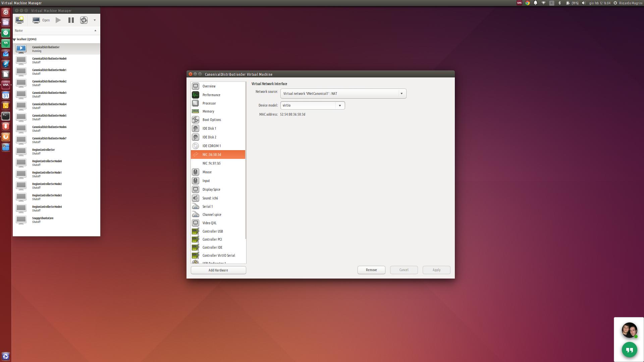Select the SnappyUbuntuCore VM
The height and width of the screenshot is (362, 644).
point(56,220)
